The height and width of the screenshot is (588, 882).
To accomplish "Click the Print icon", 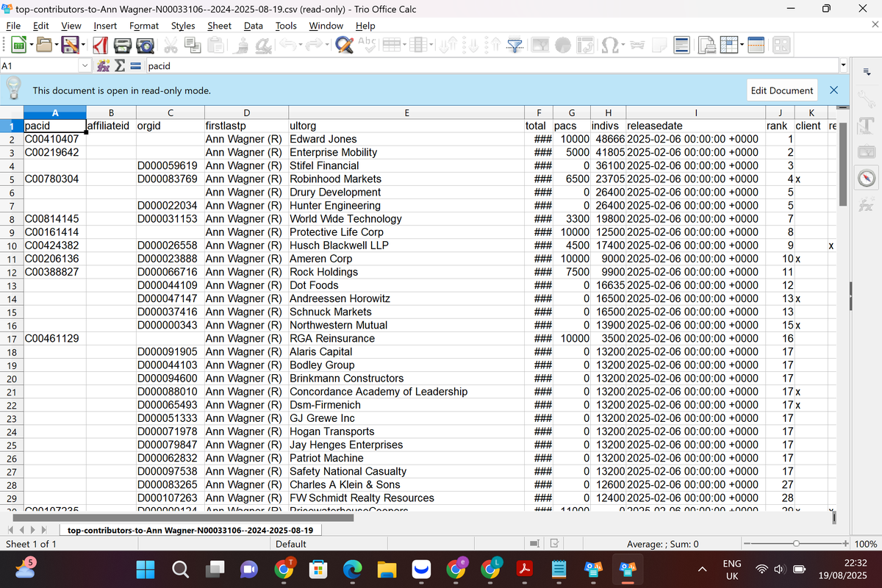I will click(x=123, y=46).
